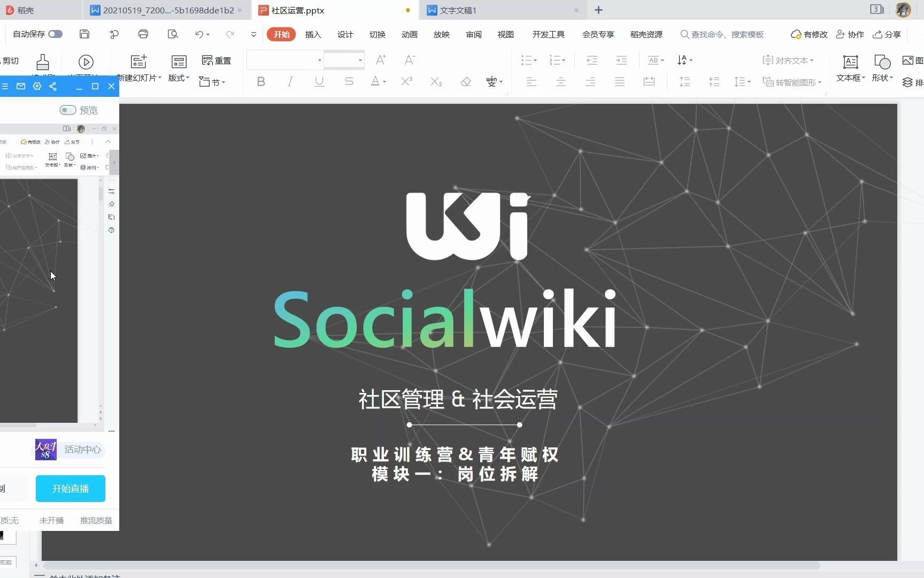Open the View (视图) tab
Screen dimensions: 924x578
[505, 34]
